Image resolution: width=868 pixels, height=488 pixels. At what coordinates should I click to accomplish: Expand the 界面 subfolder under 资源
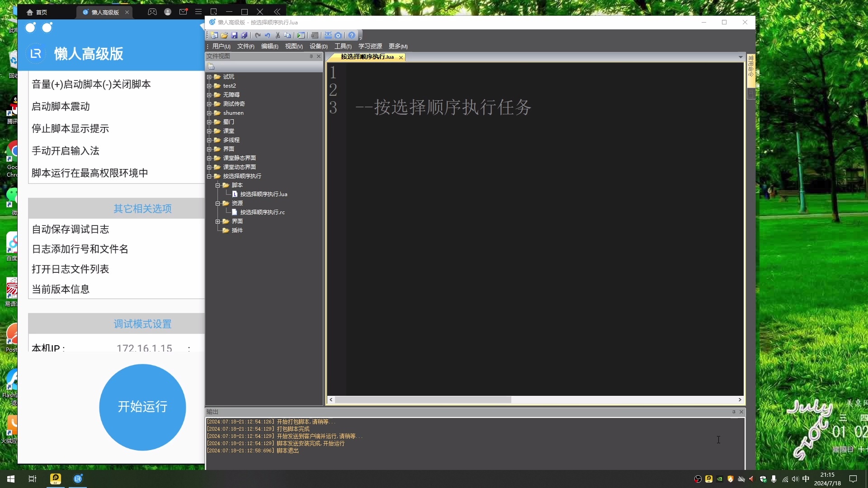[x=218, y=221]
